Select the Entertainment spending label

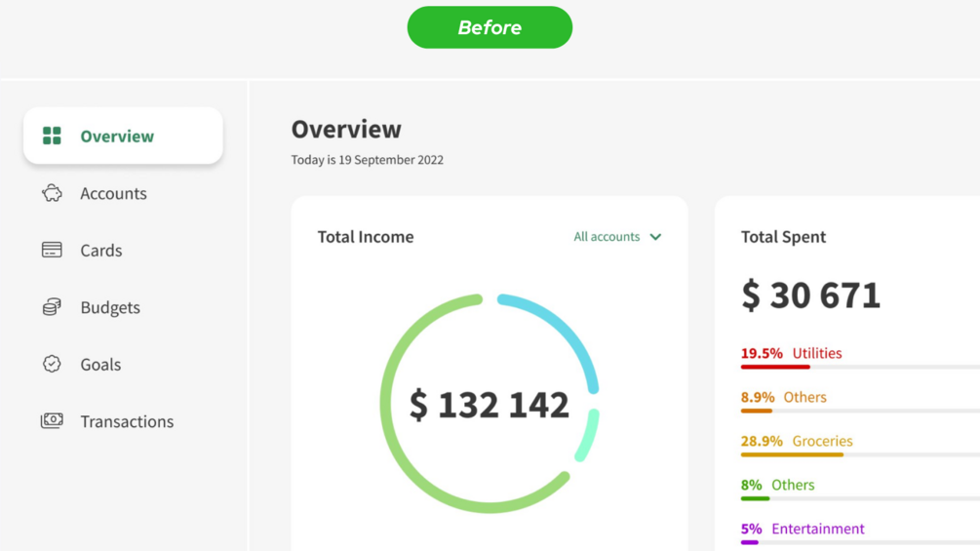(x=817, y=529)
